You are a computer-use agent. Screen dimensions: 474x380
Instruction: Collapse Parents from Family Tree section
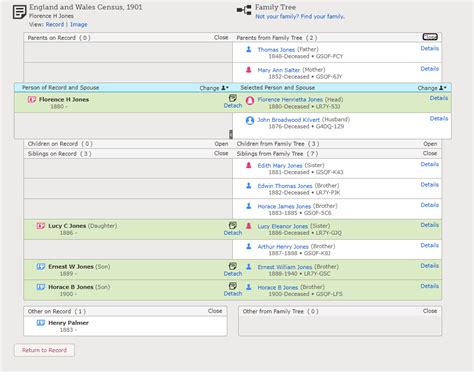(x=430, y=37)
